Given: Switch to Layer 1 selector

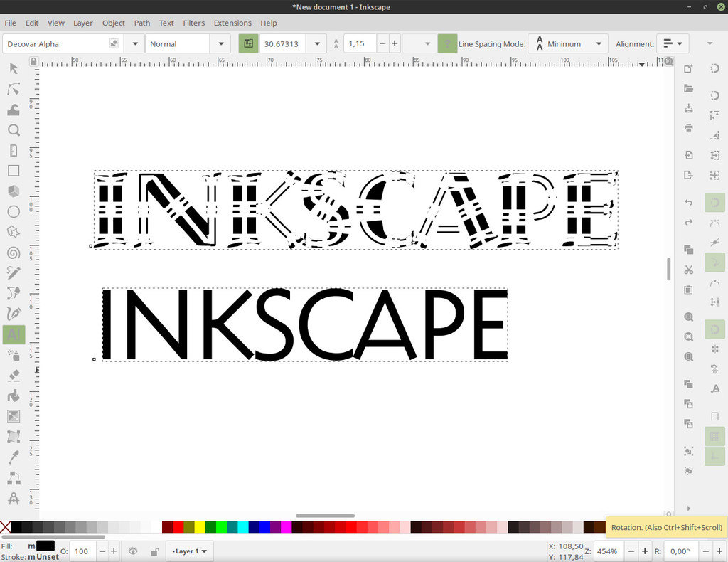Looking at the screenshot, I should coord(188,551).
